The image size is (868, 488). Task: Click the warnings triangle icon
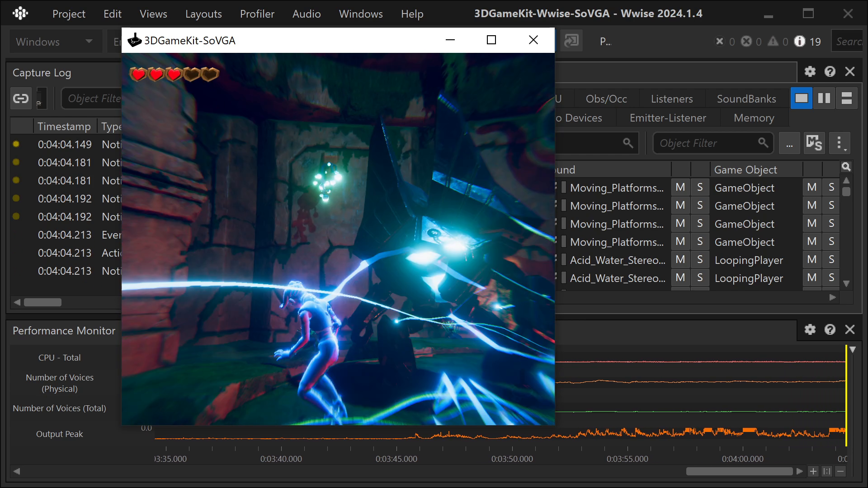773,41
